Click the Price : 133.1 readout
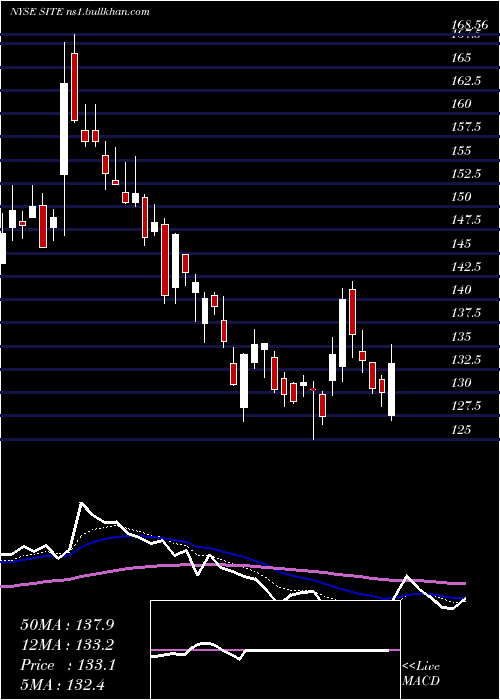Image resolution: width=500 pixels, height=700 pixels. [x=68, y=665]
